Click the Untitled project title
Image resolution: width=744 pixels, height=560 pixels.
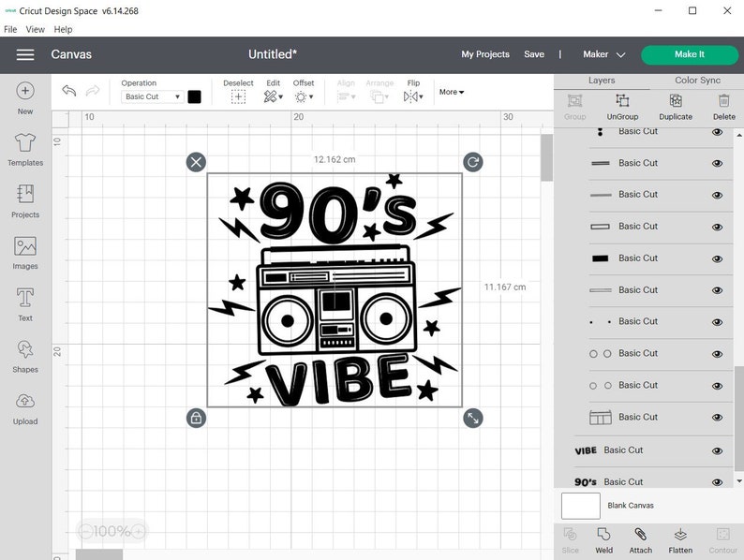(273, 54)
